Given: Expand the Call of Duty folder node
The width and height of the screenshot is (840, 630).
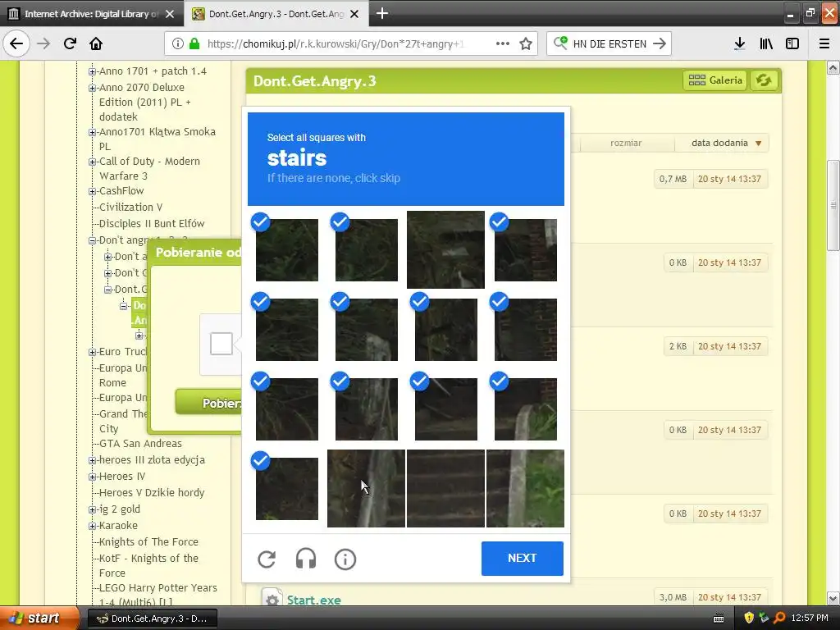Looking at the screenshot, I should click(x=92, y=162).
